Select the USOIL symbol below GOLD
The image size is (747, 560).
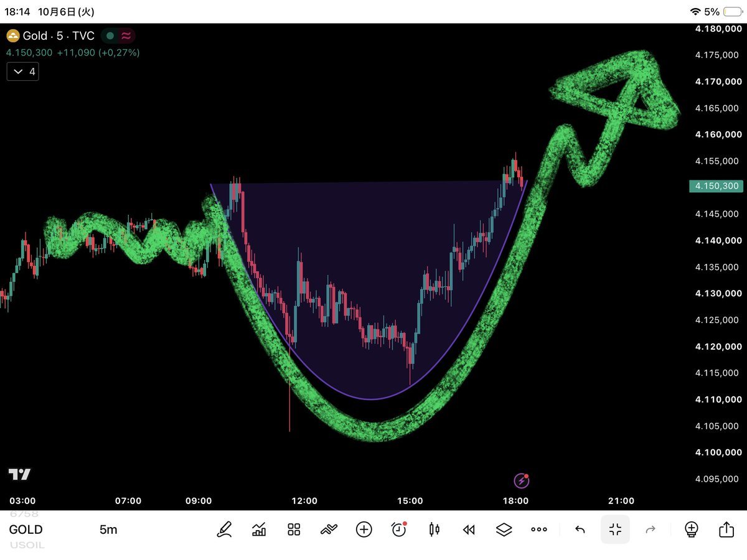(27, 545)
